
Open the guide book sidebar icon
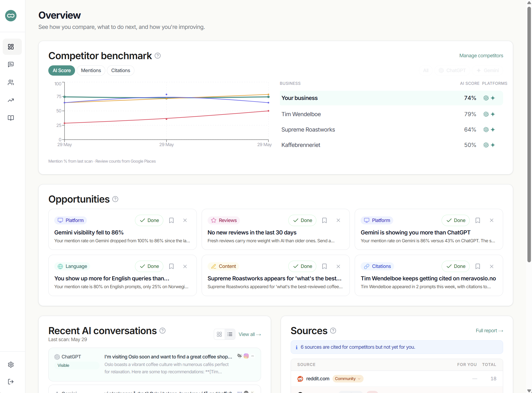coord(11,118)
